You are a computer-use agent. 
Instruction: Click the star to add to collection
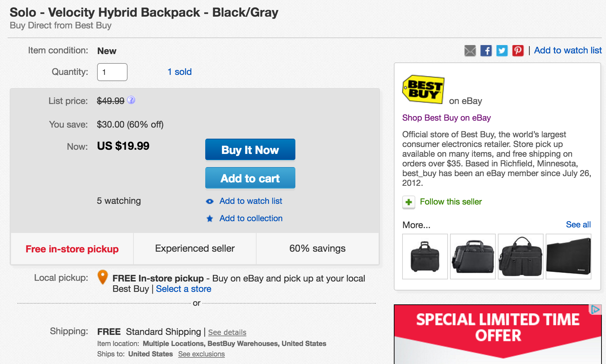210,218
